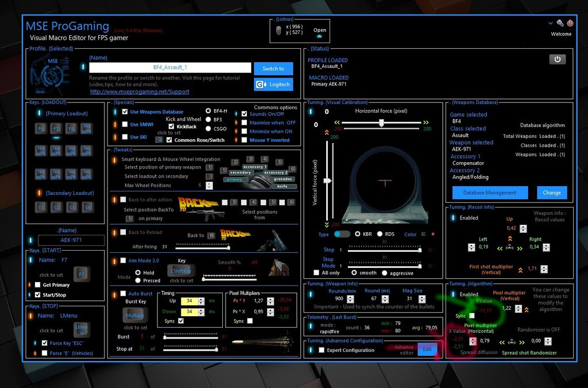
Task: Click the F7 key cap in Keys START
Action: (82, 274)
